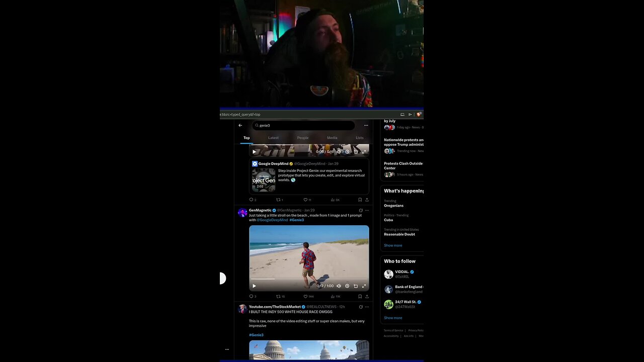Seek the beach video progress bar
The height and width of the screenshot is (362, 644).
[x=309, y=279]
